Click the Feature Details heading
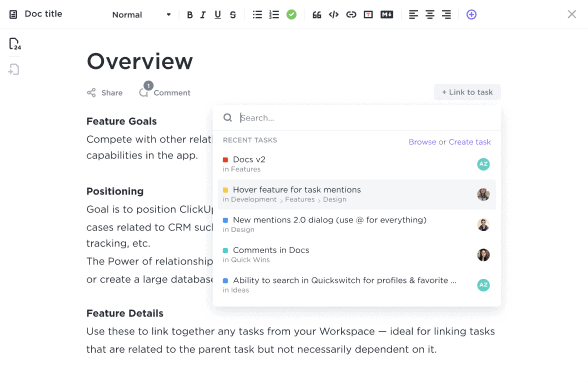 coord(125,313)
